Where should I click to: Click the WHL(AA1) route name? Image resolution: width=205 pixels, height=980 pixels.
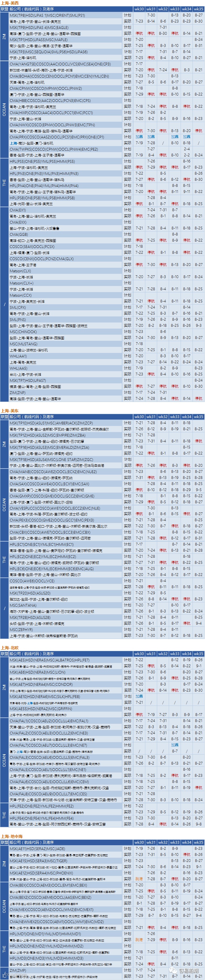[x=18, y=356]
